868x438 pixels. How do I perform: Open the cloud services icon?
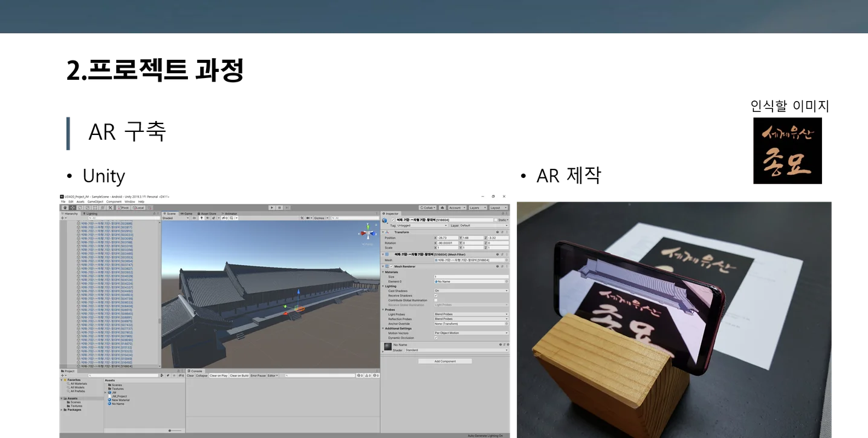442,208
